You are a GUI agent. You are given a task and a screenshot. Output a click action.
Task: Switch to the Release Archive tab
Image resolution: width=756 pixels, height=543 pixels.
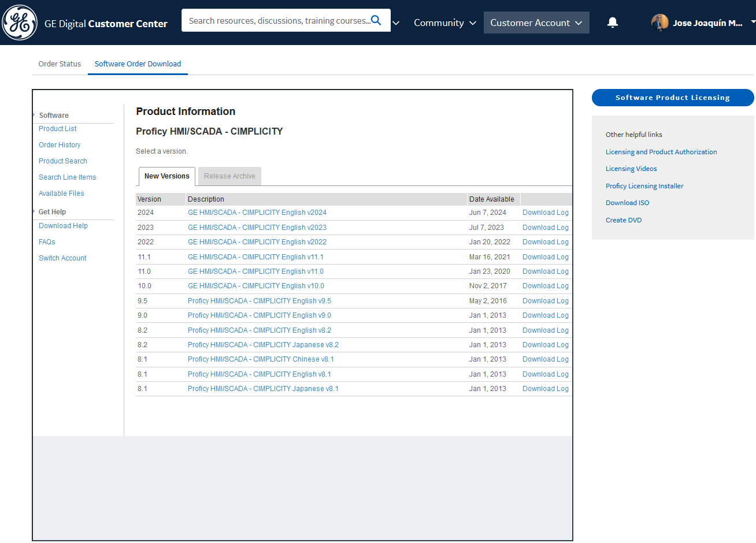[229, 176]
